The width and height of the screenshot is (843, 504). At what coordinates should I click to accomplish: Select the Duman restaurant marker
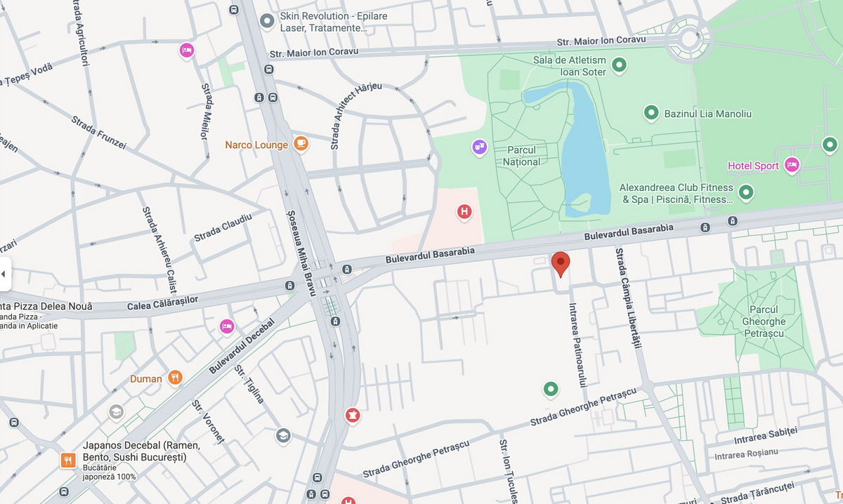click(175, 378)
